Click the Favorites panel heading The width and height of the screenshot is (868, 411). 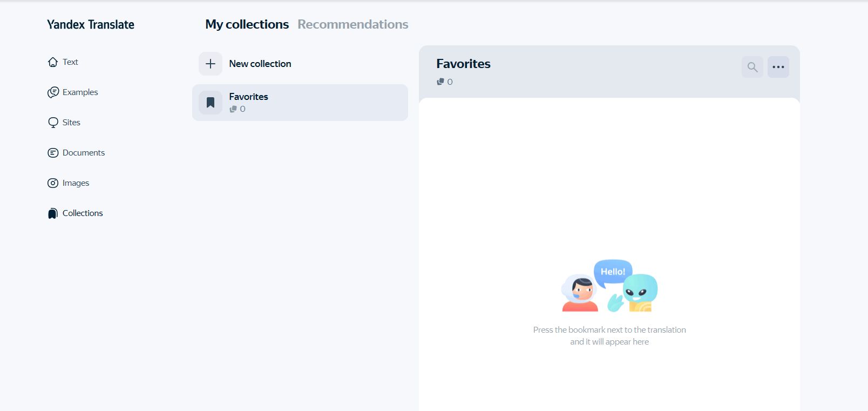[x=464, y=64]
